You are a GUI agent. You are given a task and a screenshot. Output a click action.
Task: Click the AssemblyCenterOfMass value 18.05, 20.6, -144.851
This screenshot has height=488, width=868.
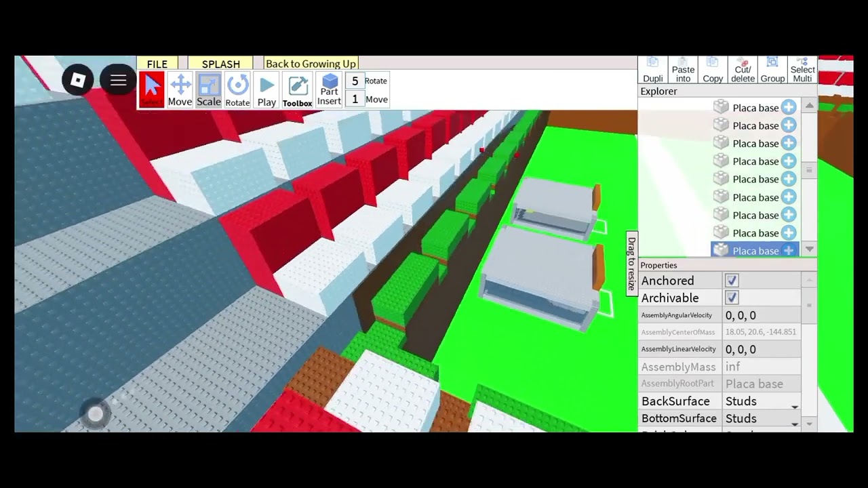tap(761, 332)
